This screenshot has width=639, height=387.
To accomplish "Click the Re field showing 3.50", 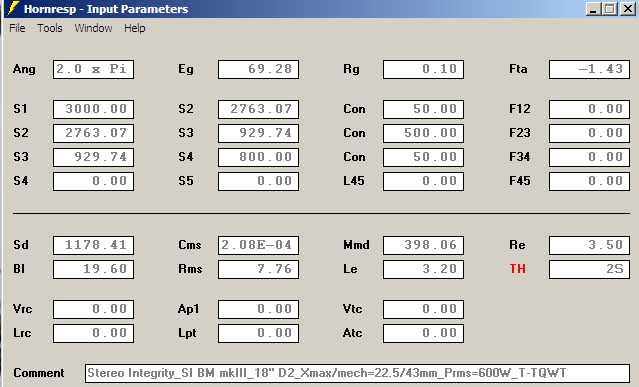I will 589,245.
